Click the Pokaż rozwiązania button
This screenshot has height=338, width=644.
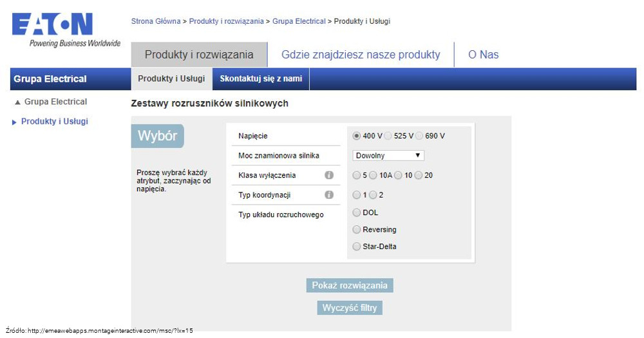tap(350, 285)
